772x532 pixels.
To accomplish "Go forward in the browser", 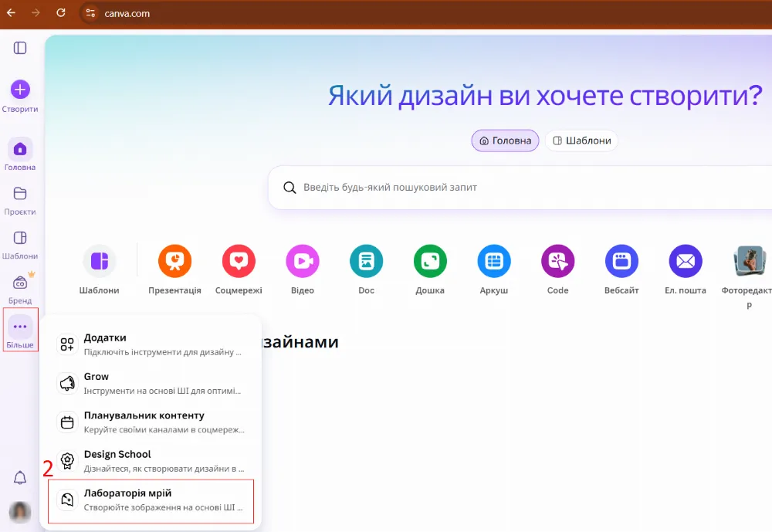I will 36,13.
